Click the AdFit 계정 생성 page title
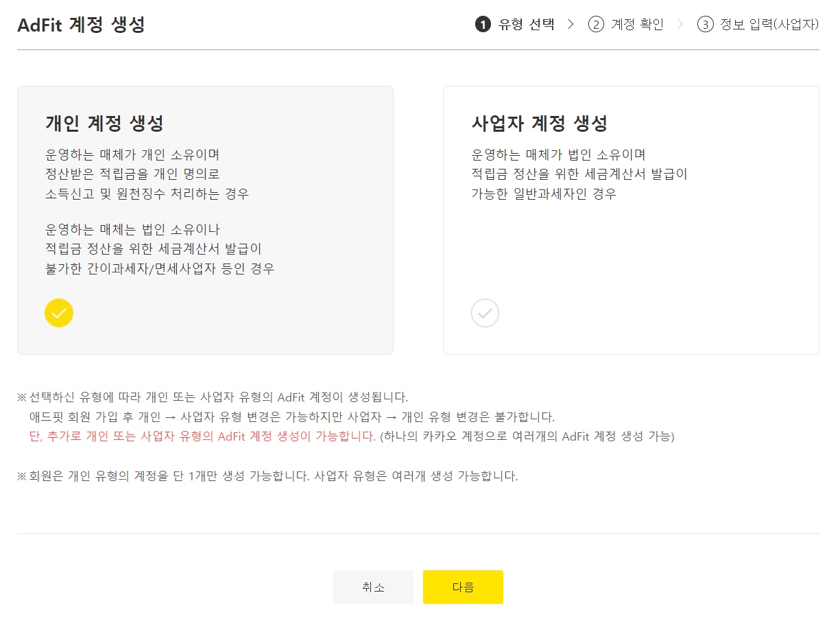Viewport: 840px width, 619px height. 81,25
